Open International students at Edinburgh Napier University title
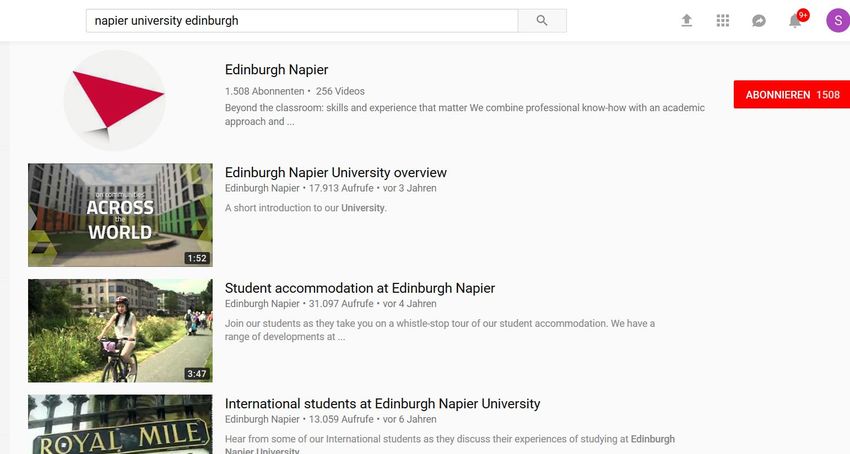This screenshot has height=454, width=850. tap(382, 404)
